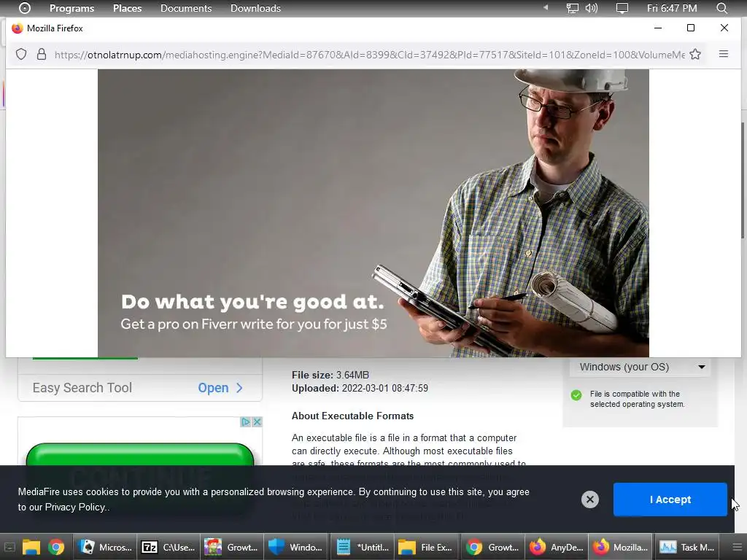Click the I Accept cookie button

pos(670,499)
